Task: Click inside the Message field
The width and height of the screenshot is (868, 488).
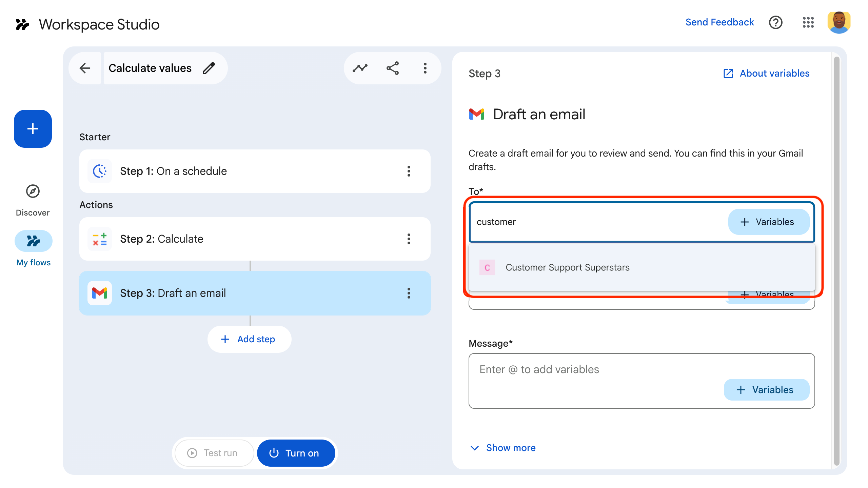Action: click(x=576, y=369)
